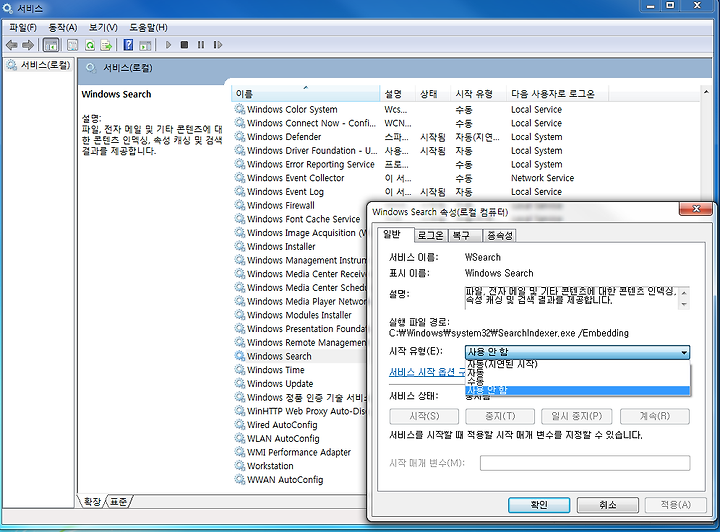Sort by the 설명 column header

(398, 94)
